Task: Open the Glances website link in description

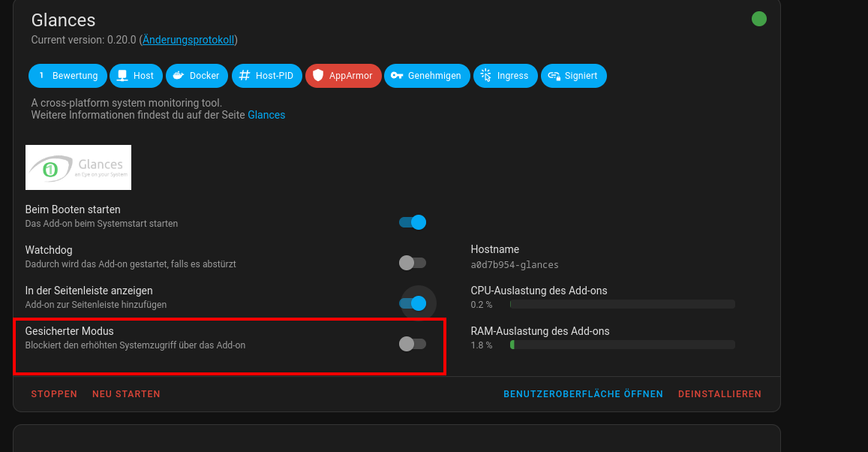Action: [x=266, y=115]
